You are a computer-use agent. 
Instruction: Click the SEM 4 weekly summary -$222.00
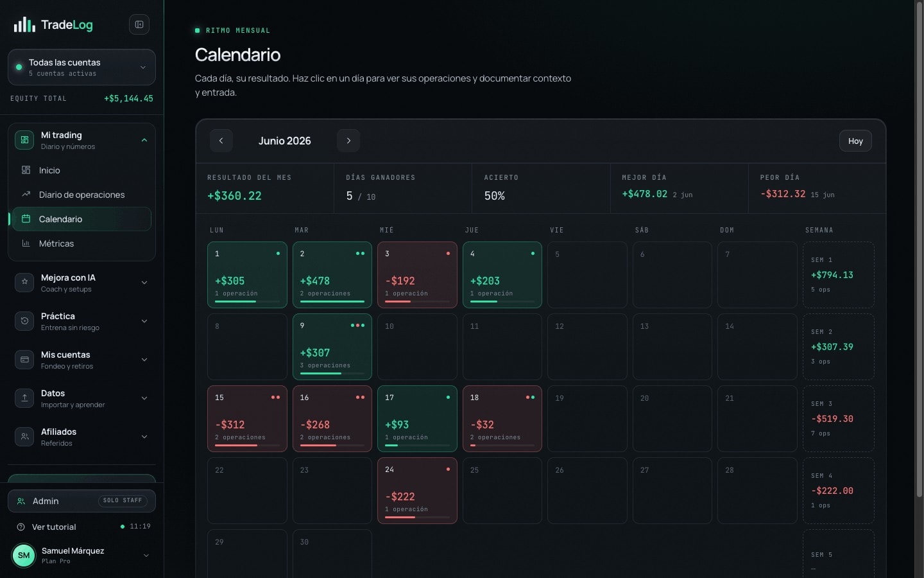pos(838,491)
